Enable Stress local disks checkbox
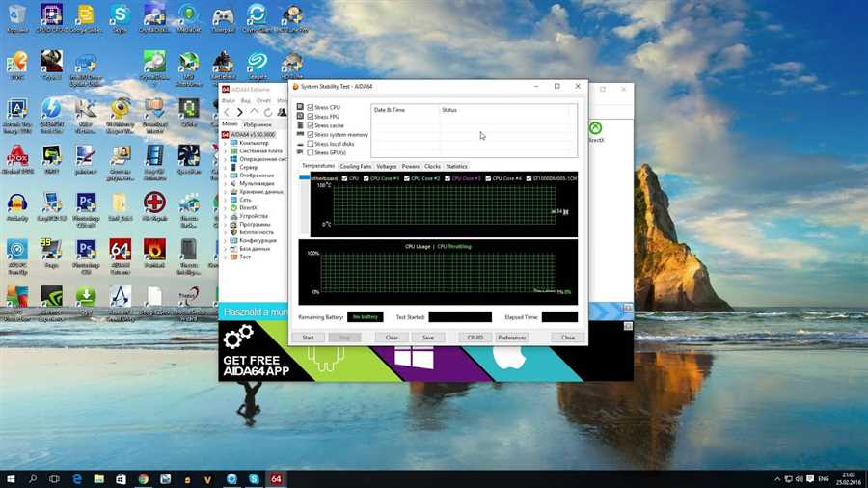This screenshot has width=868, height=488. pos(310,144)
